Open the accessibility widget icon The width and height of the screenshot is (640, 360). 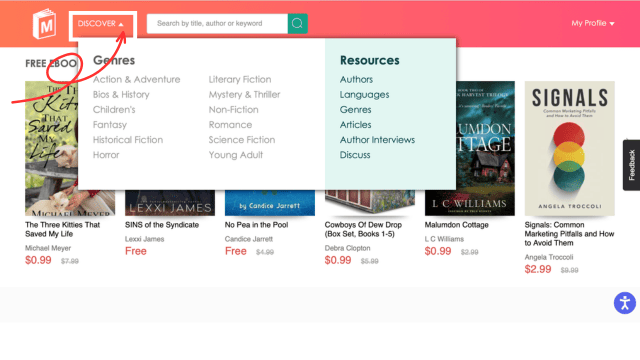pyautogui.click(x=624, y=303)
